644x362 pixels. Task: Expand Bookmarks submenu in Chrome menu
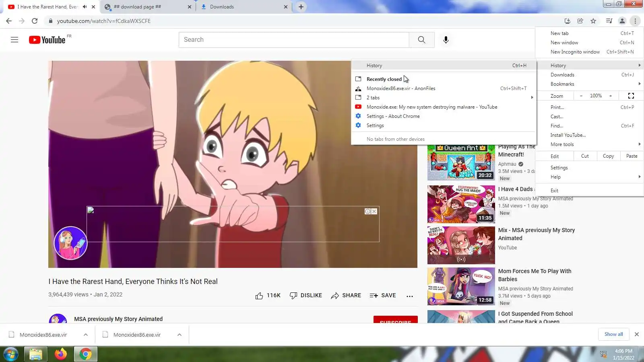pyautogui.click(x=590, y=84)
